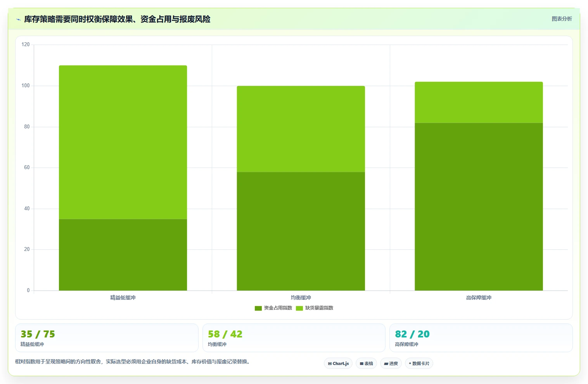Click the 0 y-axis tick label
This screenshot has height=384, width=588.
click(x=28, y=291)
